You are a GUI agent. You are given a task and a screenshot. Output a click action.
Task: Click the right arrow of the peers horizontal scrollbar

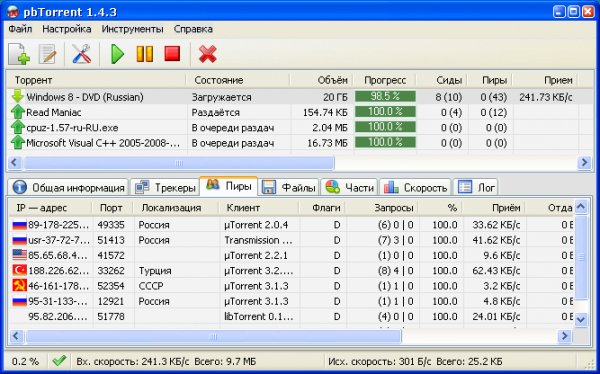[x=564, y=336]
